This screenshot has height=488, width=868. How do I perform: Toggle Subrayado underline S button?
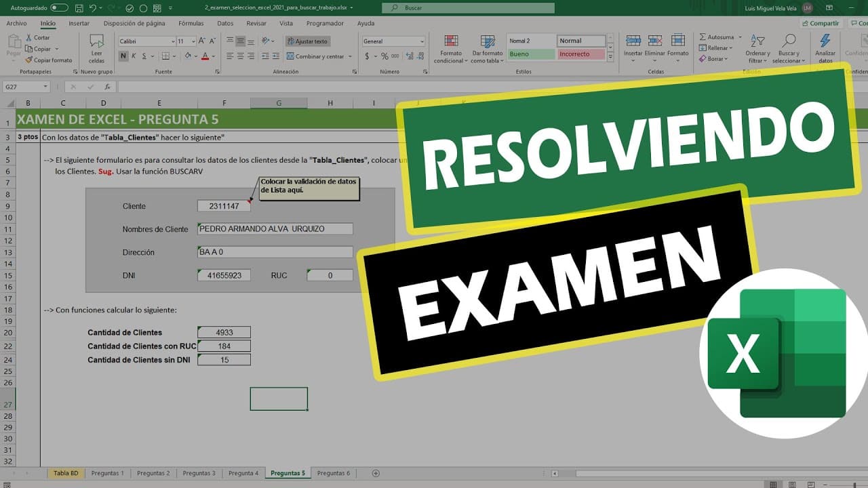click(145, 56)
